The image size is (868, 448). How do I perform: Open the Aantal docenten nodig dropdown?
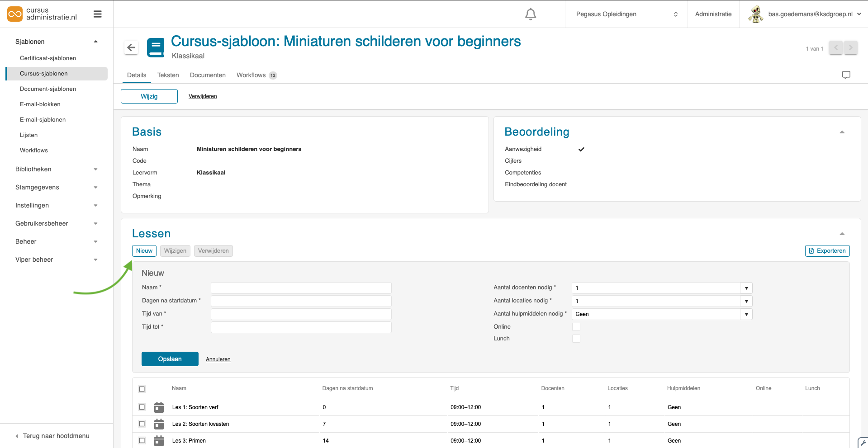746,288
